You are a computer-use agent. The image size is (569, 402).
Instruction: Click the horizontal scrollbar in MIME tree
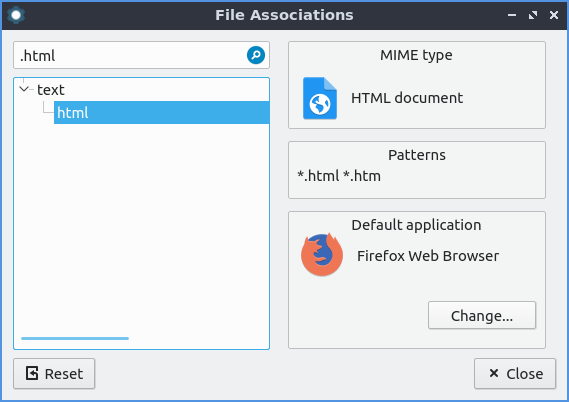coord(75,339)
